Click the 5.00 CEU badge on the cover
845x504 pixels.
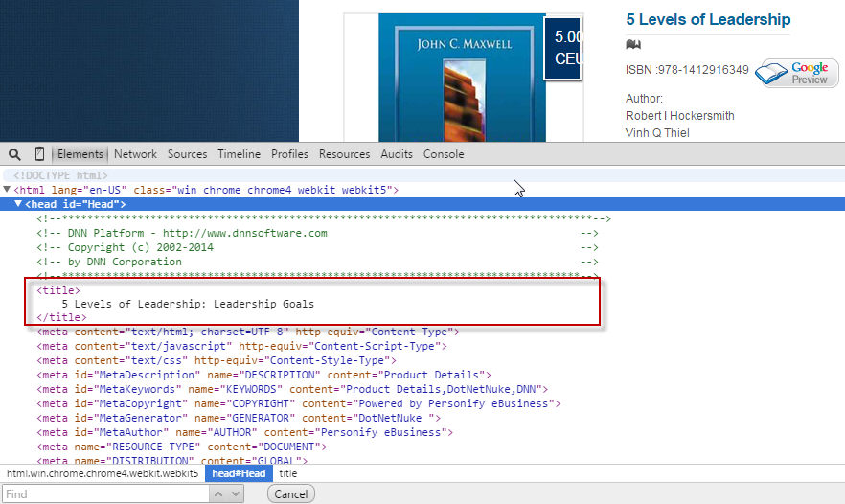[x=563, y=48]
